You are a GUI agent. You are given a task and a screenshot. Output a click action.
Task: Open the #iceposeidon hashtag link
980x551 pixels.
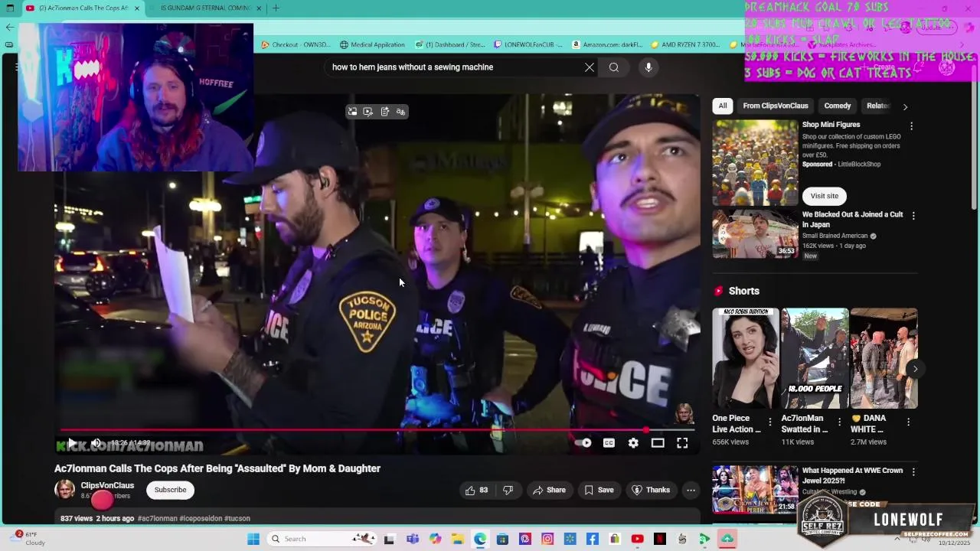point(201,519)
